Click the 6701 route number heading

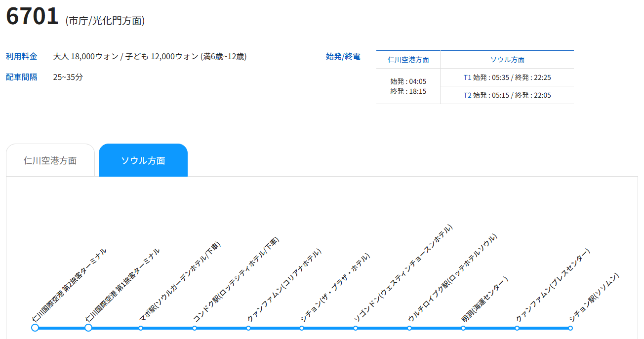(x=33, y=17)
